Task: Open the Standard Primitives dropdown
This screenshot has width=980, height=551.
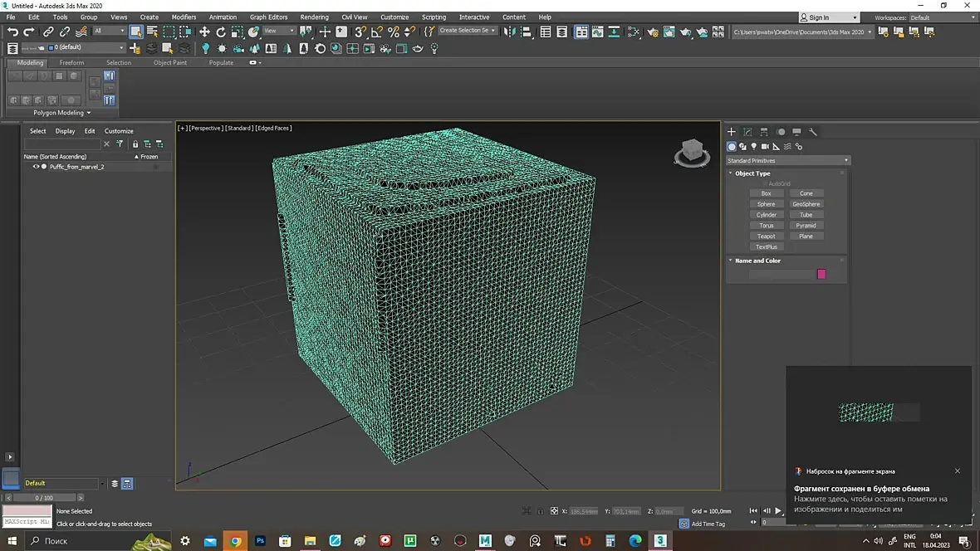Action: [787, 160]
